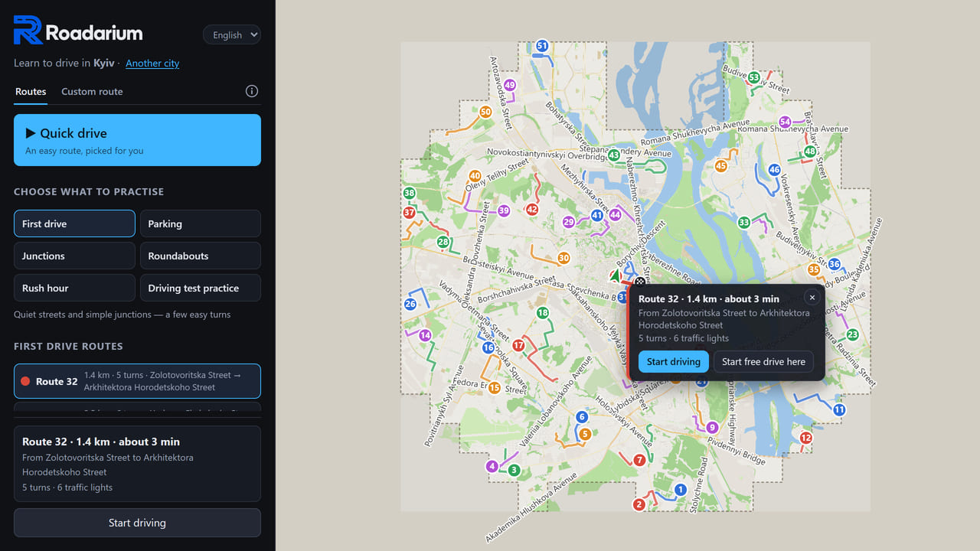
Task: Select route marker 14 on map
Action: 425,335
